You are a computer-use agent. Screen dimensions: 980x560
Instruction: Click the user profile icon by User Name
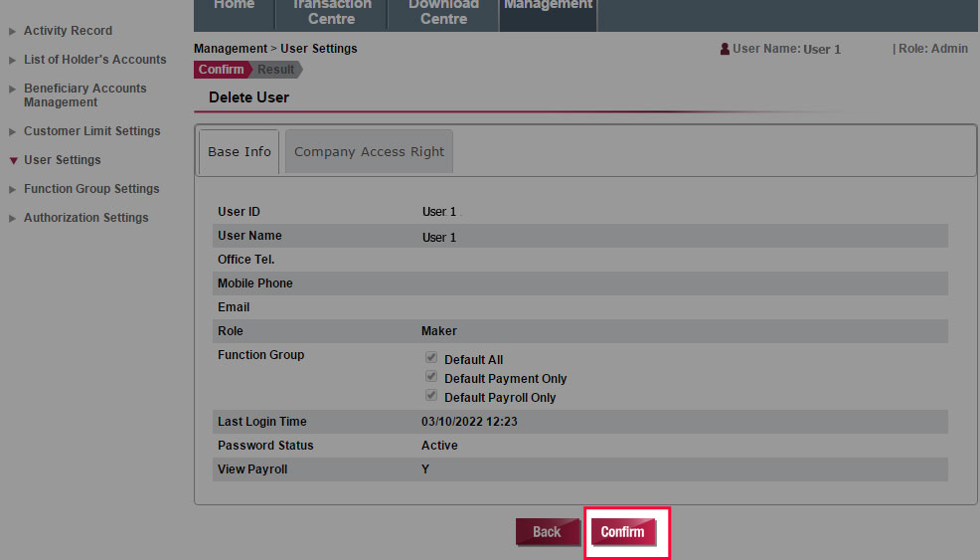tap(725, 49)
